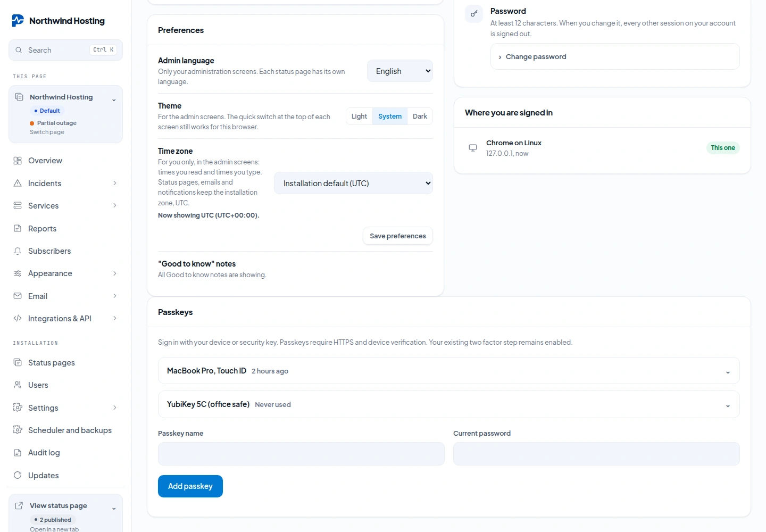Open the Time zone dropdown
Viewport: 766px width, 532px height.
click(x=353, y=183)
